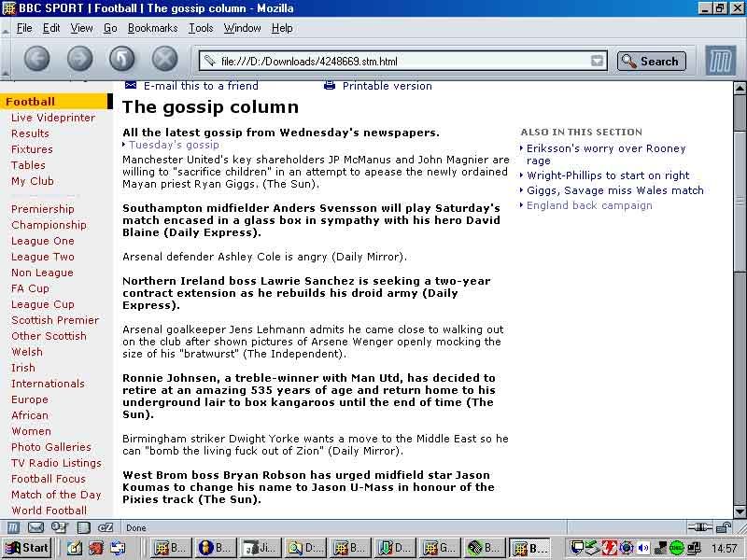
Task: Click the envelope icon for emailing article
Action: point(131,85)
